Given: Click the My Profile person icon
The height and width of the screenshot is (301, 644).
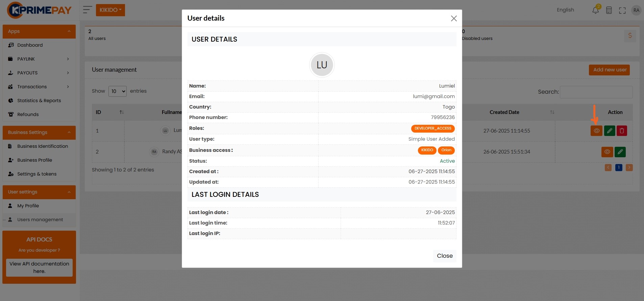Looking at the screenshot, I should point(10,206).
